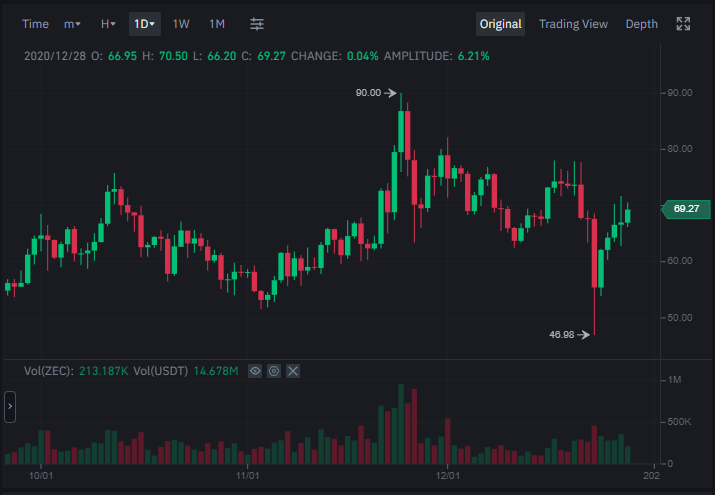Click the Vol(USDT) 14.678M value

[x=216, y=371]
